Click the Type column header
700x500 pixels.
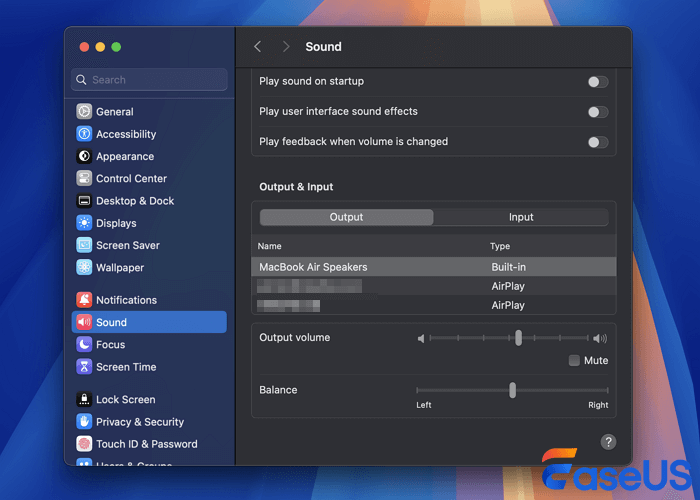tap(500, 246)
